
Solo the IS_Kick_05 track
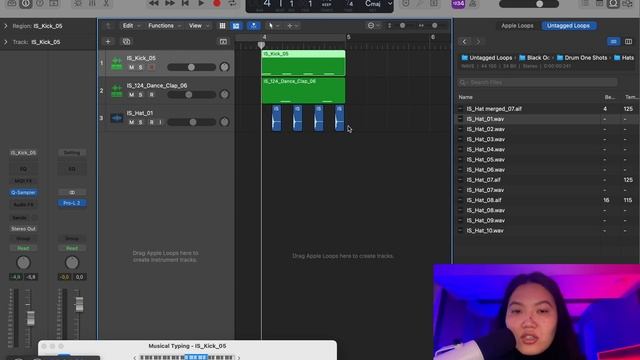141,67
